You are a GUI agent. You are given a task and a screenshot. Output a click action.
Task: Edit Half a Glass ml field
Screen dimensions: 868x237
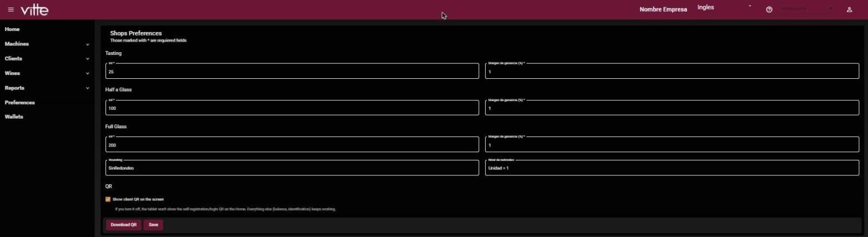coord(292,108)
